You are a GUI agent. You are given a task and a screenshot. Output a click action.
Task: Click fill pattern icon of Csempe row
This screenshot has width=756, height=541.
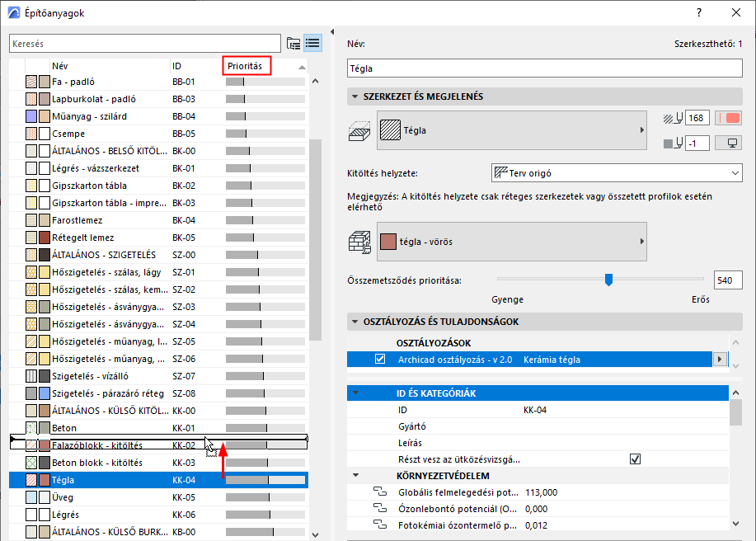tap(31, 134)
